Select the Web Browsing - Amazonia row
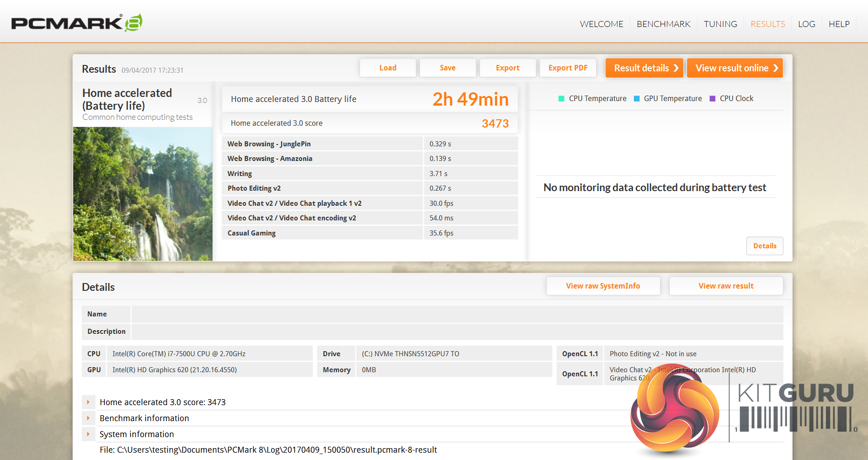 coord(370,159)
